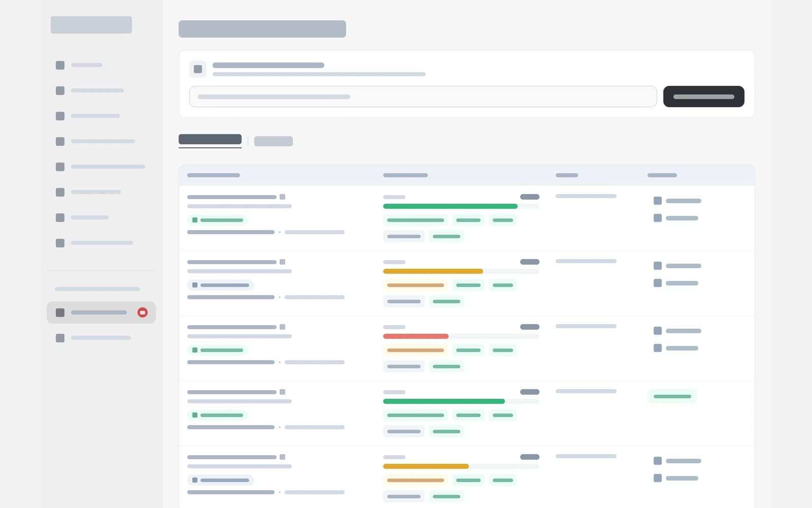Click the red progress bar in the third row
Image resolution: width=812 pixels, height=508 pixels.
pyautogui.click(x=416, y=336)
